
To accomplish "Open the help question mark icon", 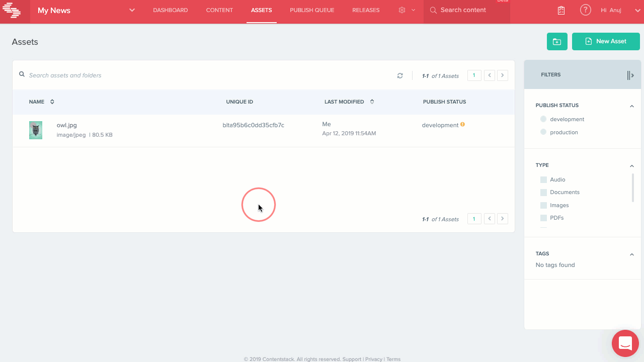I will [x=585, y=10].
